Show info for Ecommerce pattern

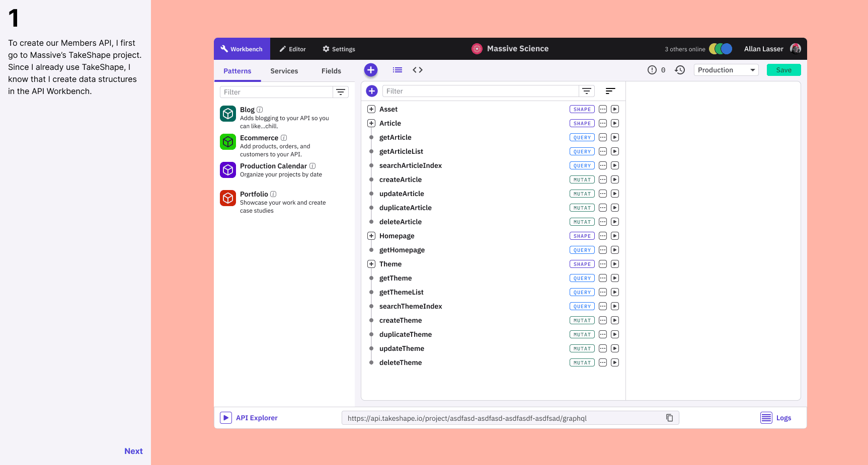(284, 138)
